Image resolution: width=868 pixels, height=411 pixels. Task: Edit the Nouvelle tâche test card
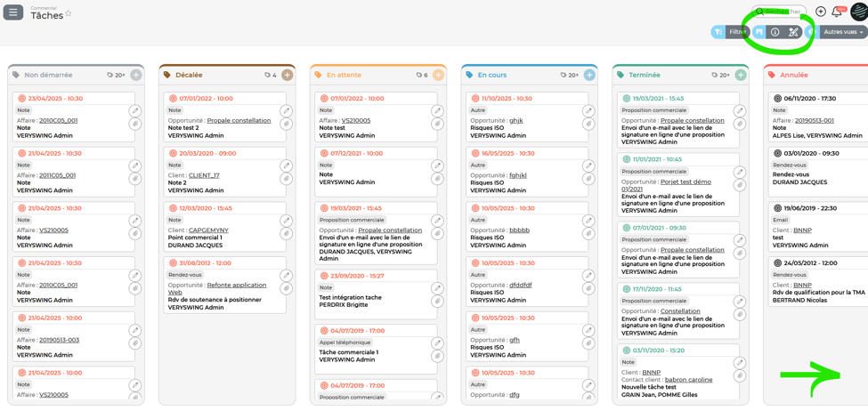coord(740,362)
